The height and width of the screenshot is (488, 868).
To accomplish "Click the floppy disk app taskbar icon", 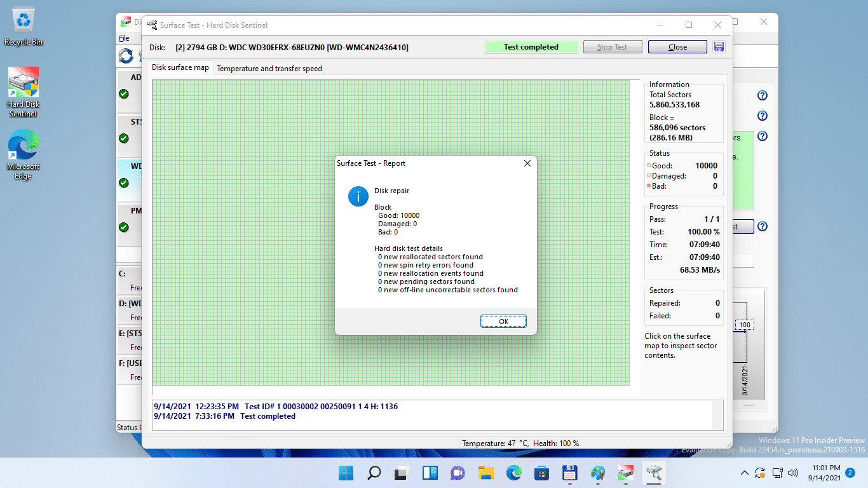I will point(569,473).
